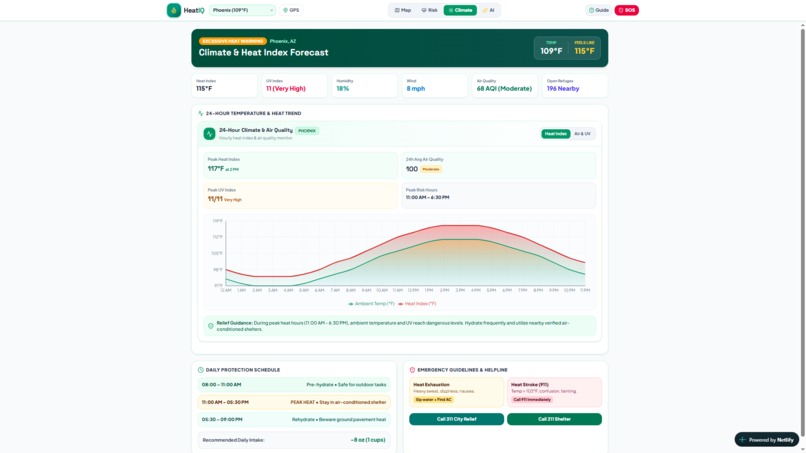
Task: Click Call 311 City Relief button
Action: click(x=456, y=419)
